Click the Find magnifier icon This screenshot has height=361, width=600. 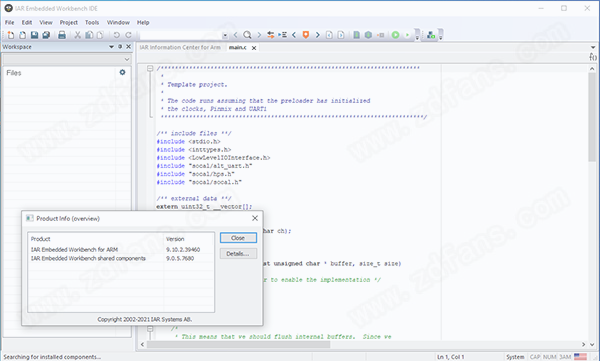click(247, 35)
